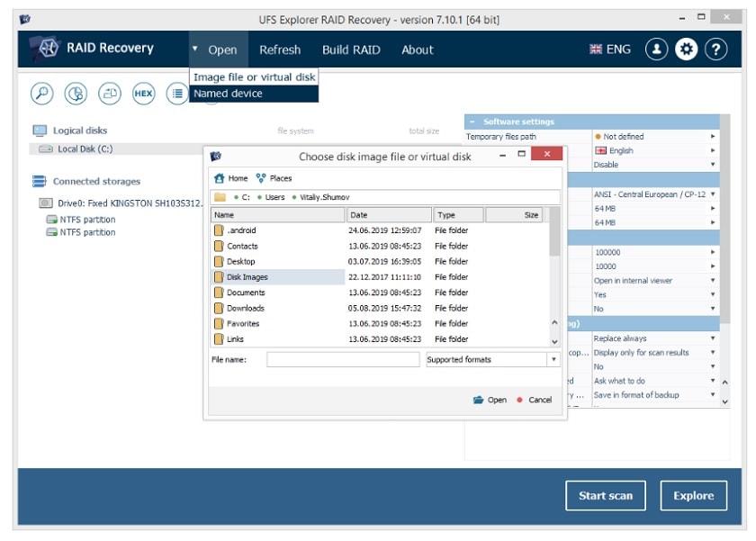Click the partition manager toolbar icon
The image size is (756, 541).
(x=76, y=93)
